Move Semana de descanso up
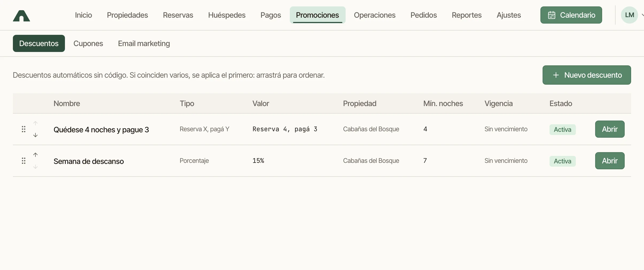The height and width of the screenshot is (270, 644). 35,155
